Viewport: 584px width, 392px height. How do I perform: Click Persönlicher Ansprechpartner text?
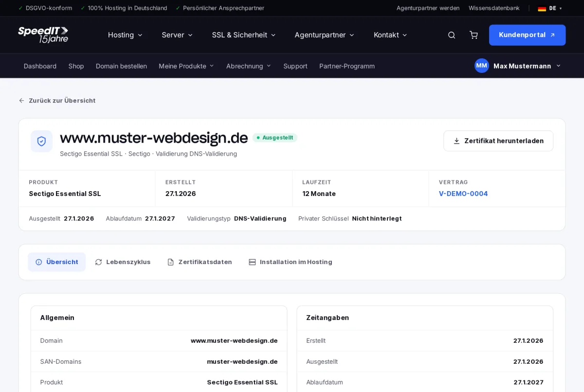point(223,8)
